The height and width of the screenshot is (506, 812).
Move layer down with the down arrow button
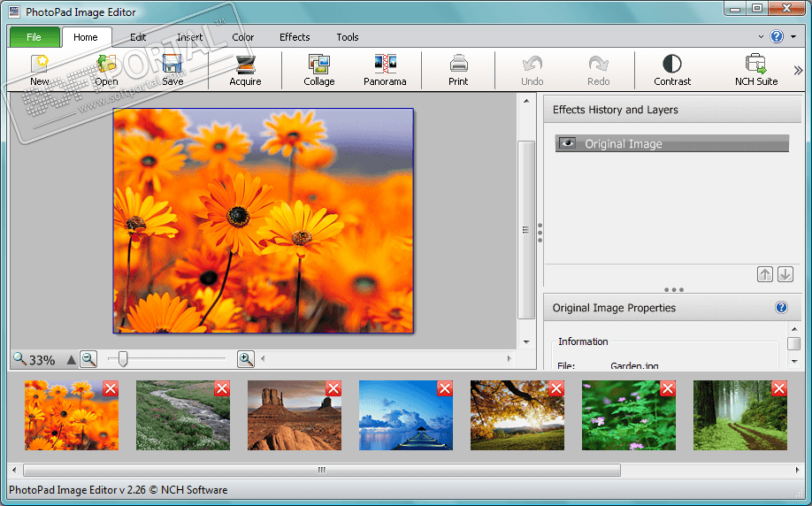tap(785, 274)
